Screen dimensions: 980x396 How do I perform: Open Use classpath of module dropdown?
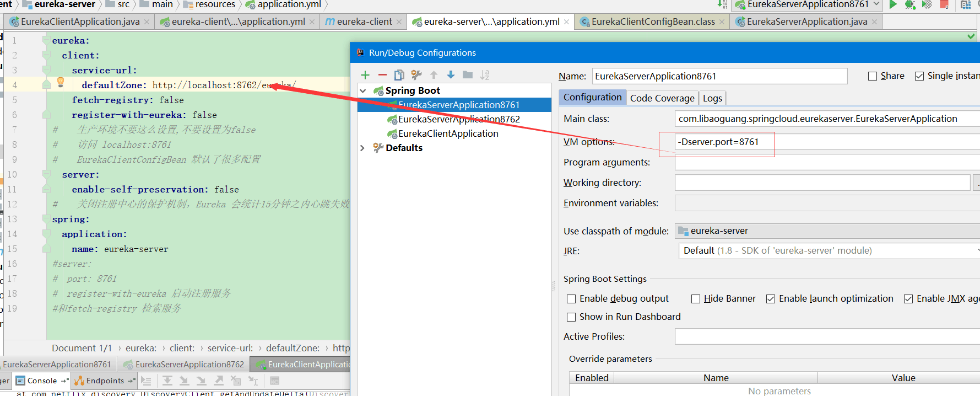(827, 231)
